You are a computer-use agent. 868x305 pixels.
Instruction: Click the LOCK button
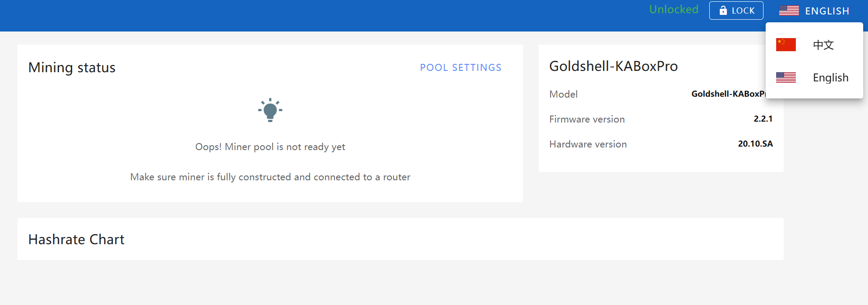tap(736, 11)
